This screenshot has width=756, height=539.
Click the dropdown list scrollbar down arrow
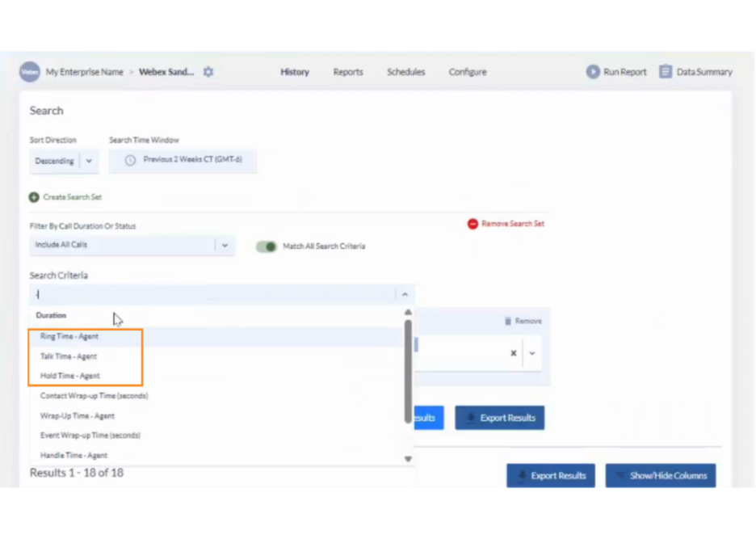408,459
